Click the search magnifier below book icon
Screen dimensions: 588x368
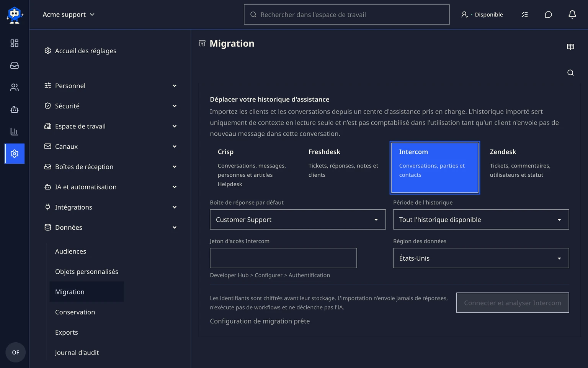tap(570, 73)
